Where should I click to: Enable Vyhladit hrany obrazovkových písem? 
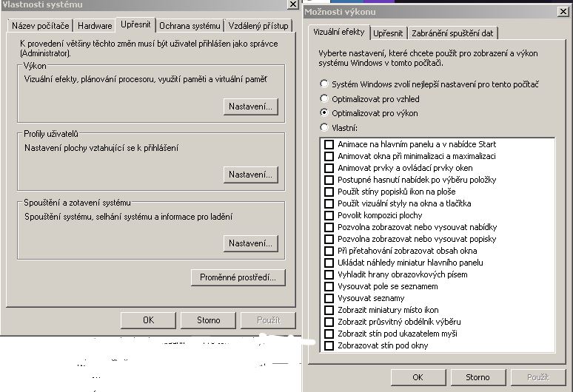(329, 274)
